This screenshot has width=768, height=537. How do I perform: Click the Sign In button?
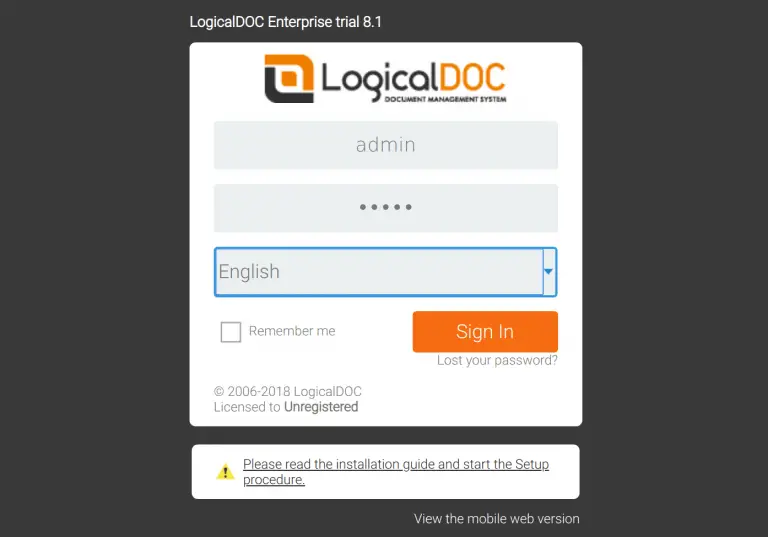(x=485, y=332)
